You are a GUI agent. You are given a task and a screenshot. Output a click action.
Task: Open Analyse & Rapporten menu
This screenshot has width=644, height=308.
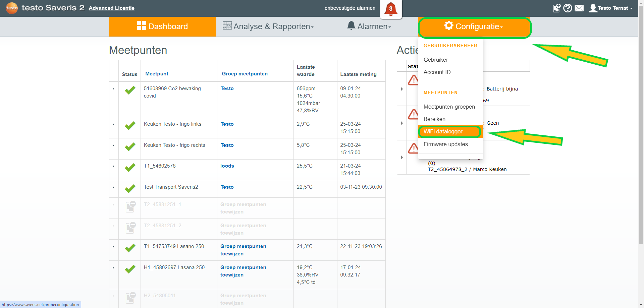point(268,26)
